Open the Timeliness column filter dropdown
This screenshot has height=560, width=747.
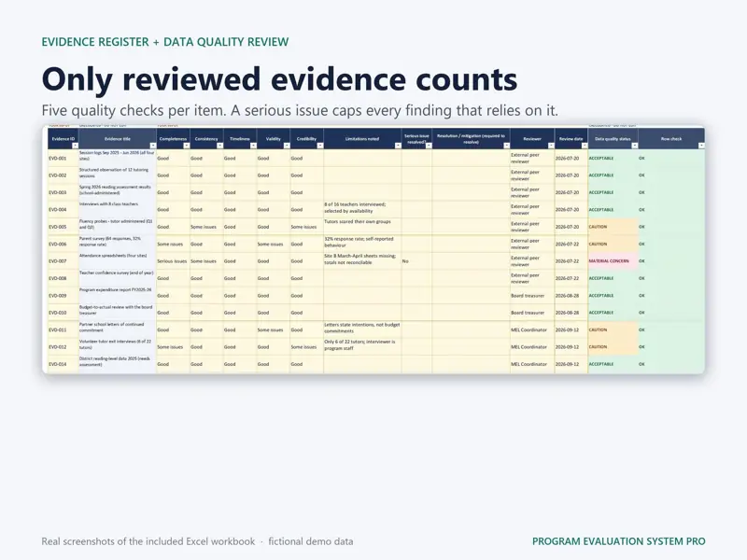(x=253, y=146)
